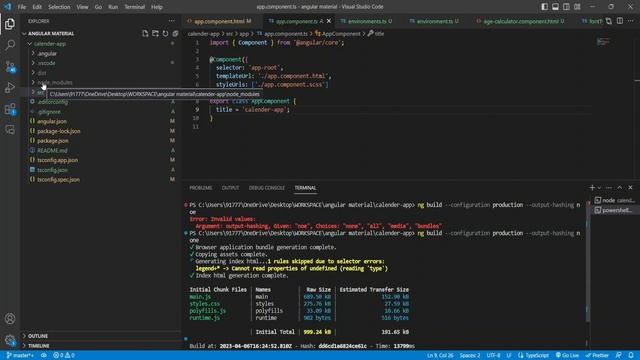
Task: Close the app.component.ts tab
Action: pyautogui.click(x=329, y=21)
